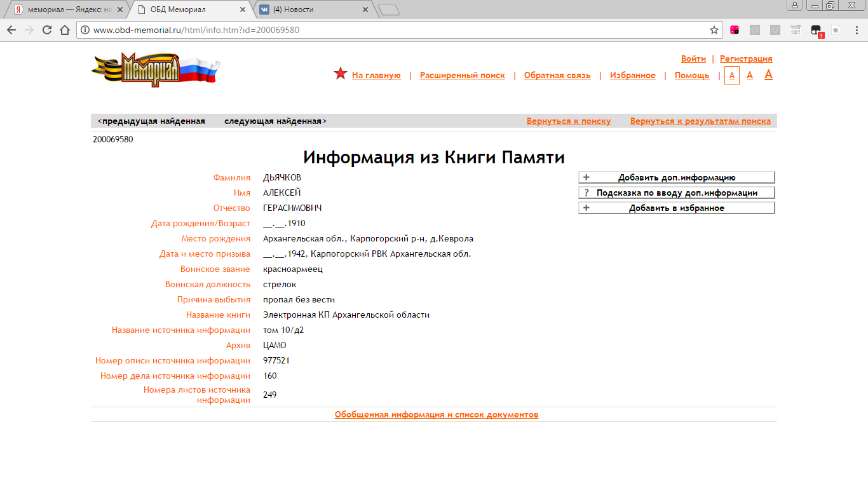Select the medium font size A
The image size is (868, 488).
coord(750,75)
